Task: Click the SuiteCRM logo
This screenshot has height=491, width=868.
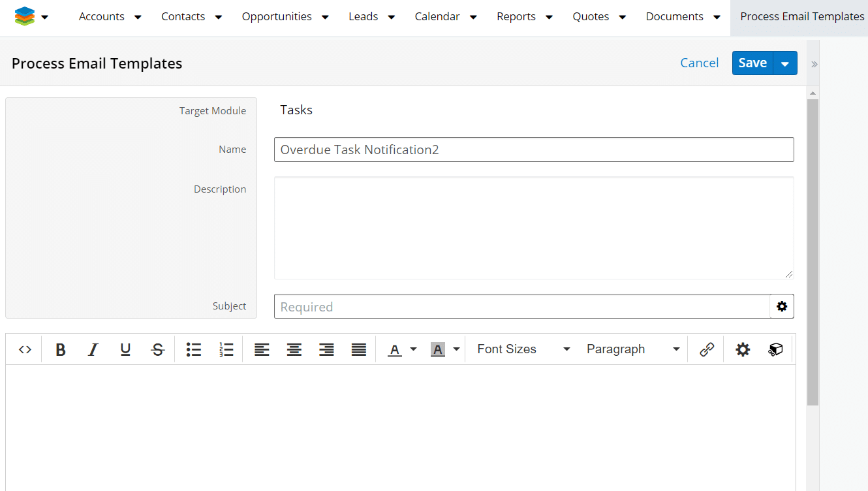Action: coord(25,16)
